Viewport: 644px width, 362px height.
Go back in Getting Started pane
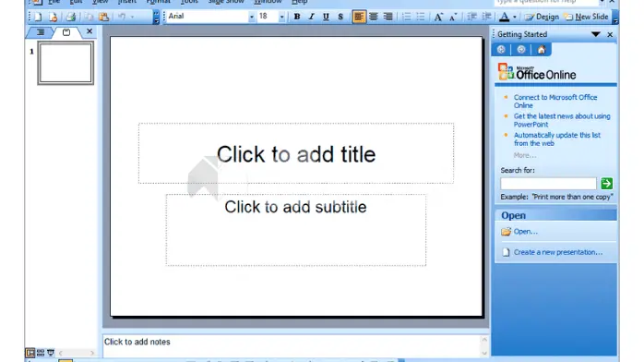click(x=501, y=50)
